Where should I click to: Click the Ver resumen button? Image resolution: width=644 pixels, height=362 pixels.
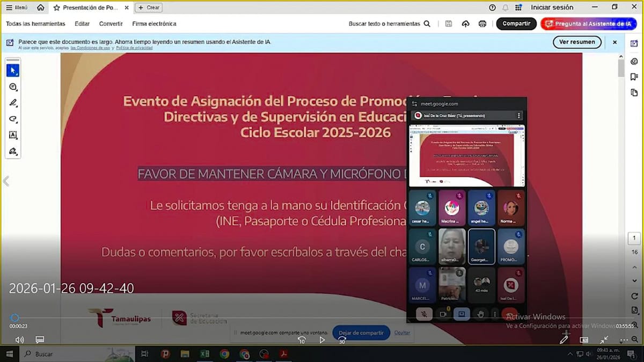click(x=577, y=42)
